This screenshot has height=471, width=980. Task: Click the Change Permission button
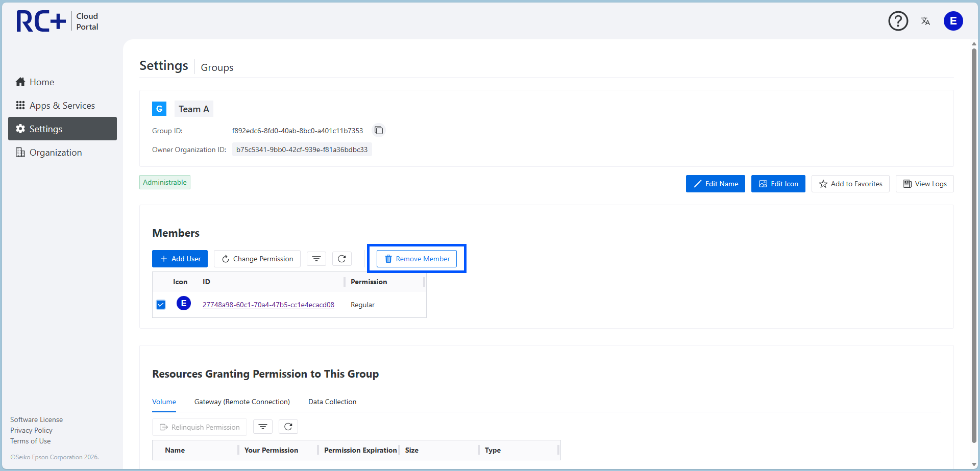coord(257,259)
